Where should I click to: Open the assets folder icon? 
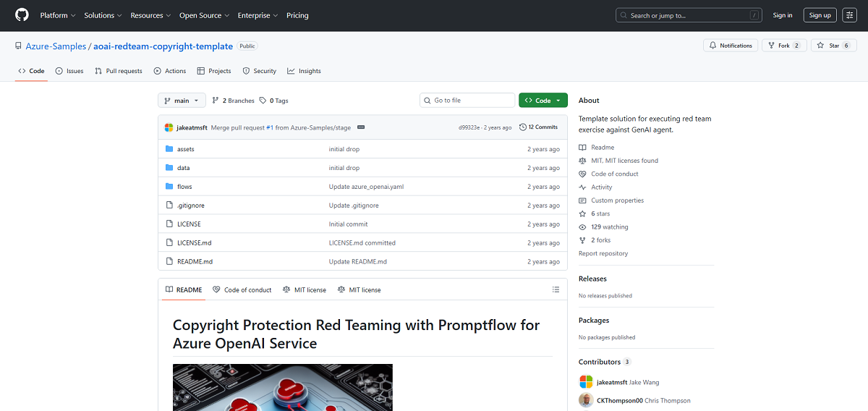tap(169, 149)
